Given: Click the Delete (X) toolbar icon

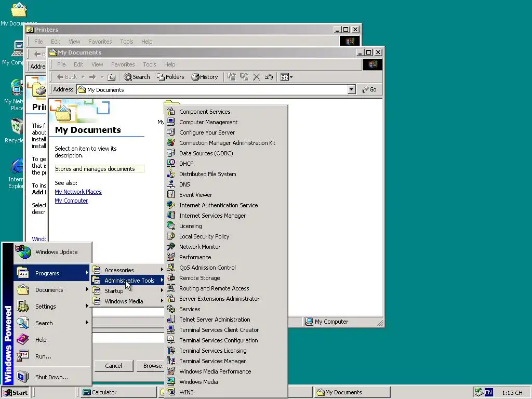Looking at the screenshot, I should pos(256,77).
